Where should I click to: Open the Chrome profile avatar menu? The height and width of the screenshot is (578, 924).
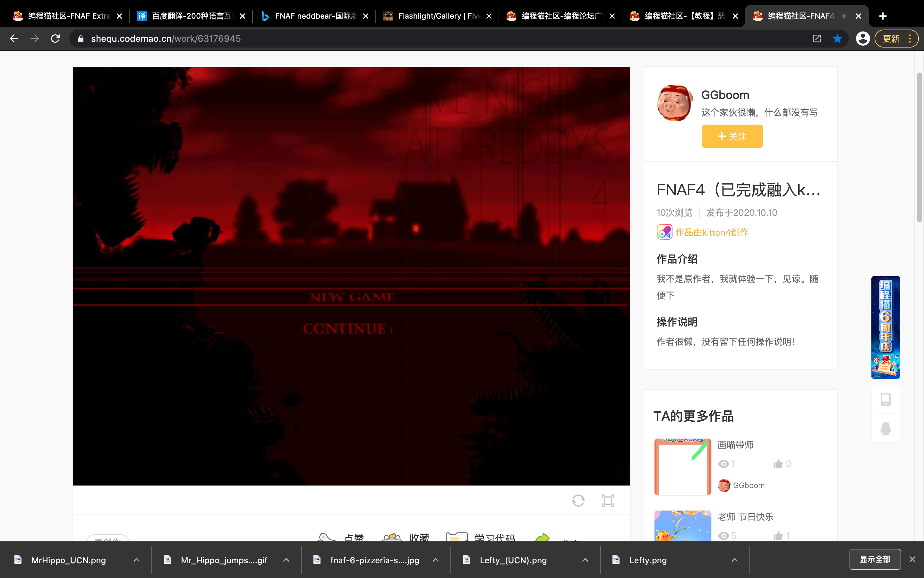[x=862, y=39]
